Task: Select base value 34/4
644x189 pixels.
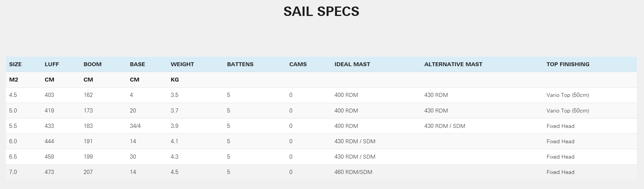Action: (x=135, y=126)
